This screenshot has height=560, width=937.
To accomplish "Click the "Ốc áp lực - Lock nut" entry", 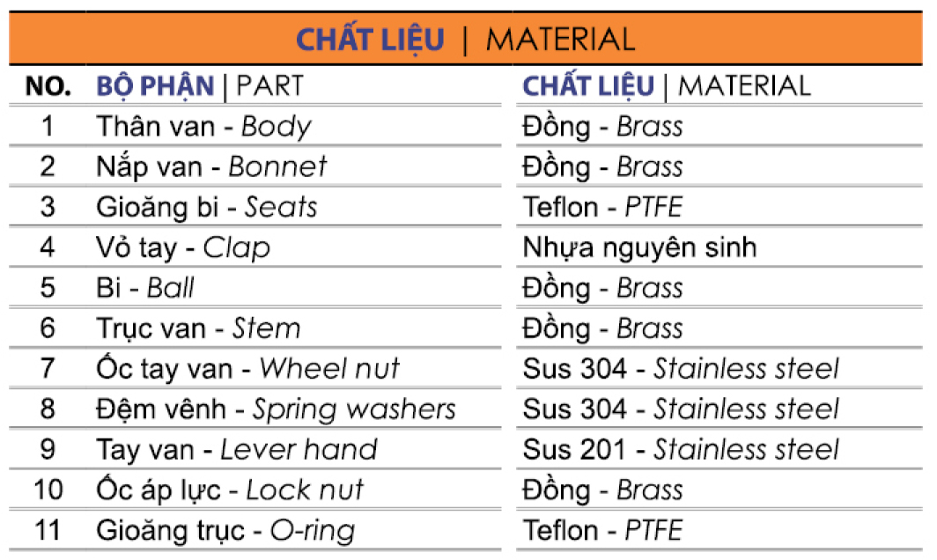I will [229, 490].
